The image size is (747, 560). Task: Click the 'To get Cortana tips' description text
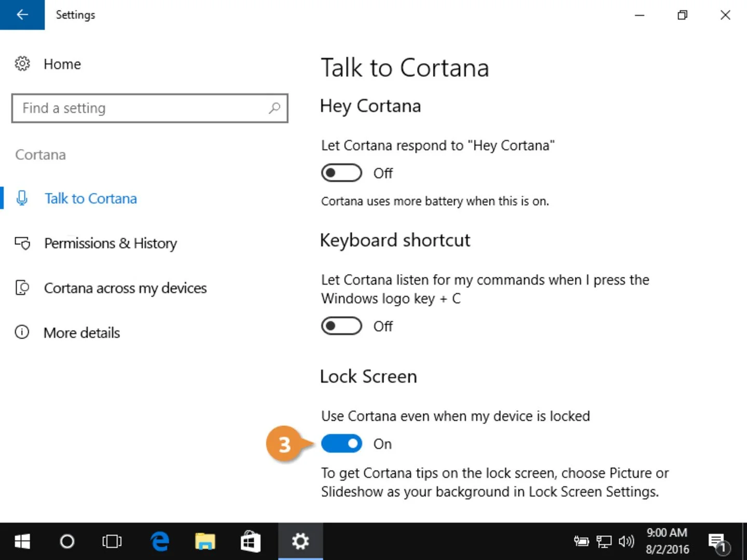point(495,482)
